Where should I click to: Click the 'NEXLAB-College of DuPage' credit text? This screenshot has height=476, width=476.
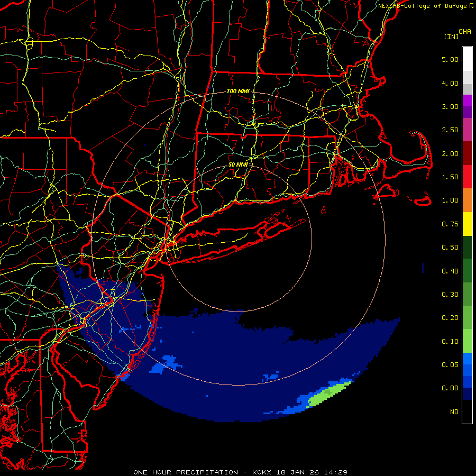point(423,6)
